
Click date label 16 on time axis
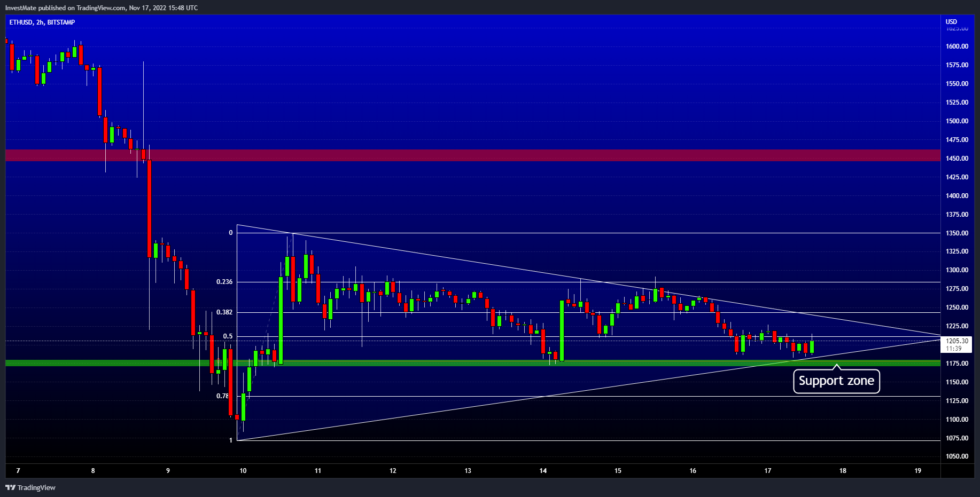point(693,471)
